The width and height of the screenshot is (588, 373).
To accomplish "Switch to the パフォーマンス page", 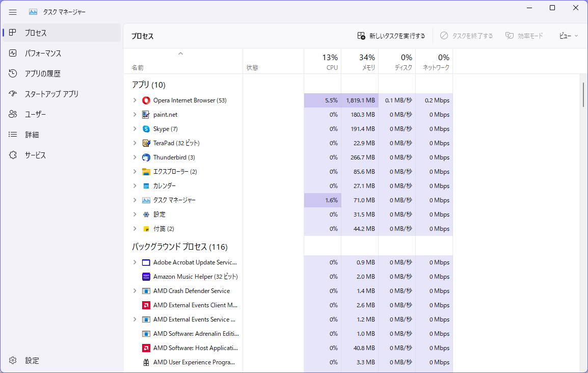I will tap(62, 53).
